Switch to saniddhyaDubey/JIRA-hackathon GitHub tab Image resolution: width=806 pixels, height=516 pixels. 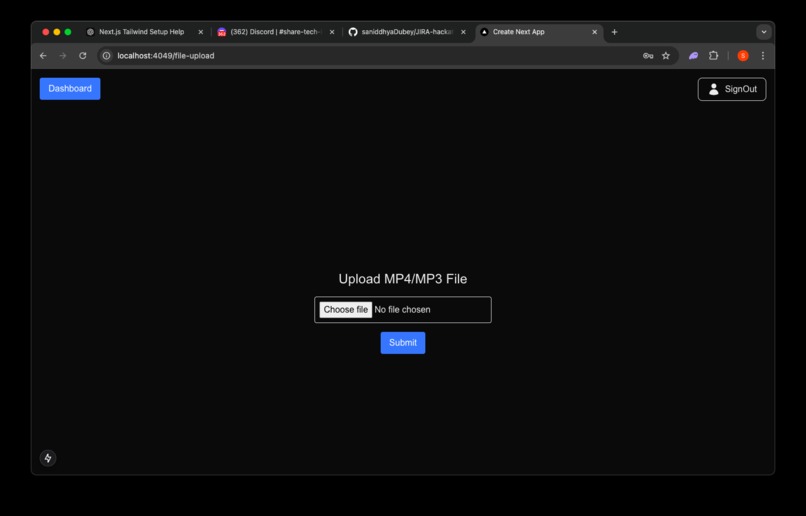(x=407, y=32)
